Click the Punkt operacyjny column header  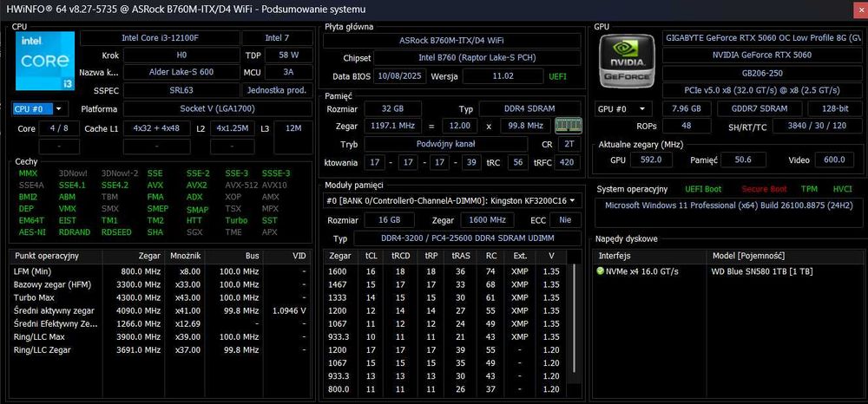coord(56,256)
